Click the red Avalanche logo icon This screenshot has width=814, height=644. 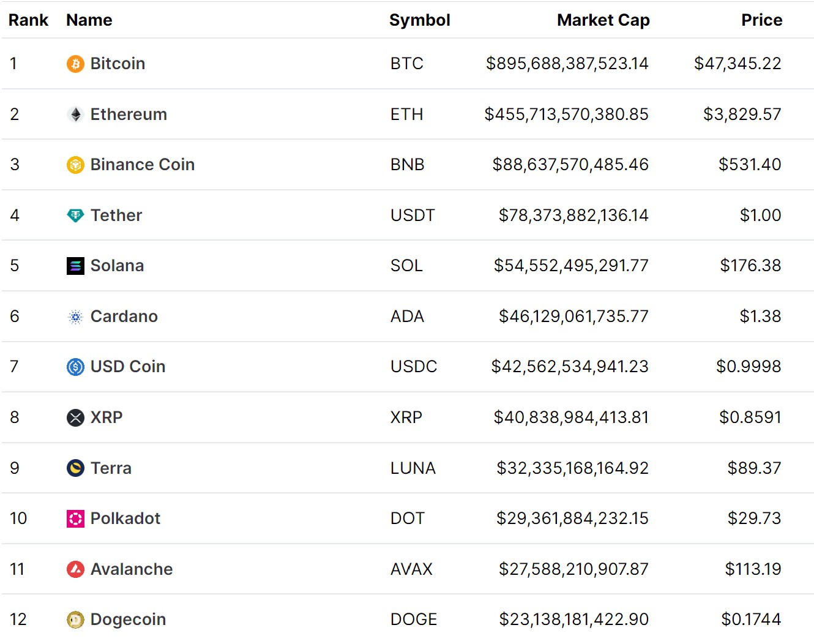click(x=75, y=569)
